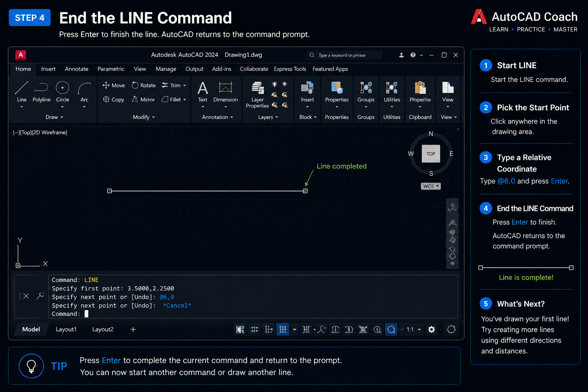Toggle the highlighted grid display button

pyautogui.click(x=283, y=330)
